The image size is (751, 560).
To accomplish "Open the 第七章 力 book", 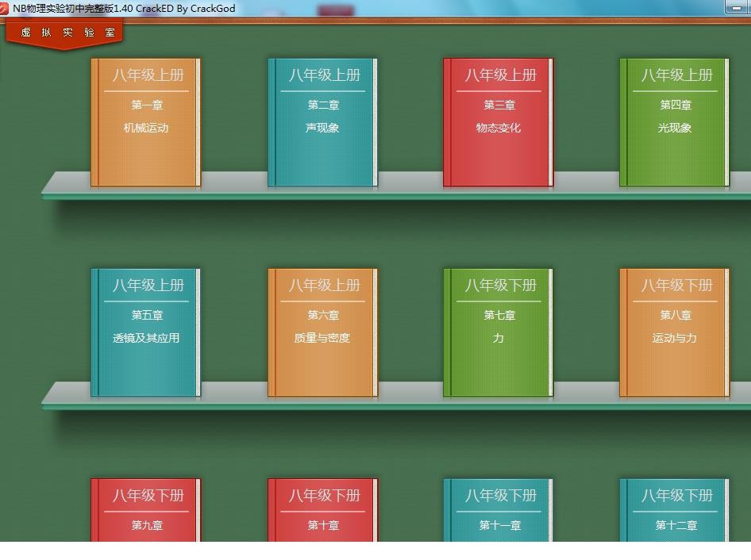I will 498,332.
